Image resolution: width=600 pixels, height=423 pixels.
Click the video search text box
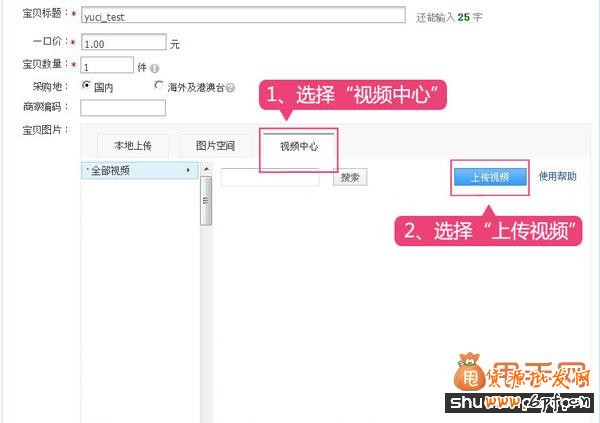(269, 177)
